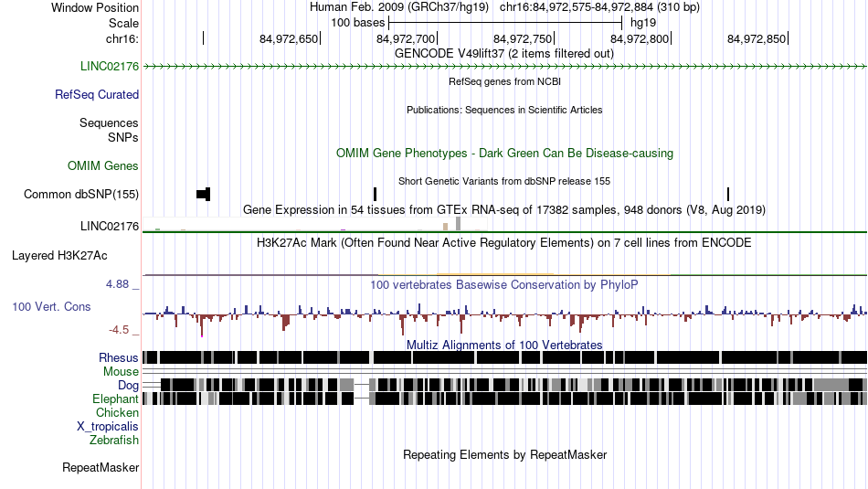868x489 pixels.
Task: Click the RepeatMasker track label
Action: pos(101,468)
